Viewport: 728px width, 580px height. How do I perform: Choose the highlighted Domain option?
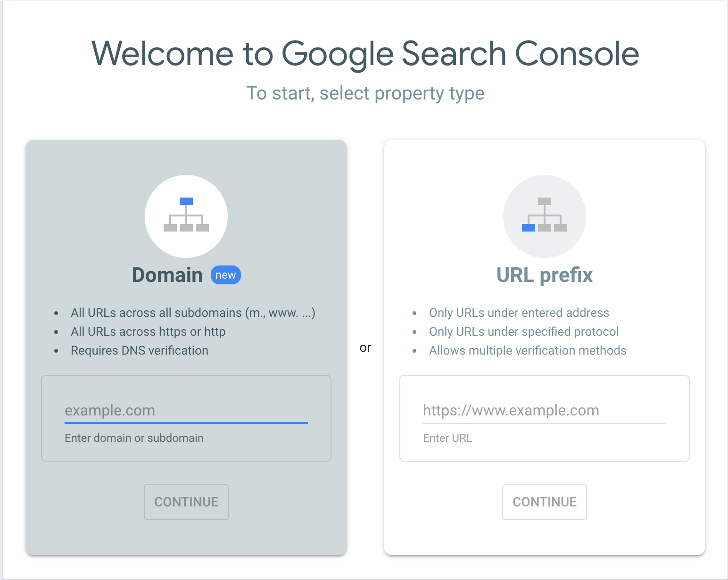pos(186,347)
